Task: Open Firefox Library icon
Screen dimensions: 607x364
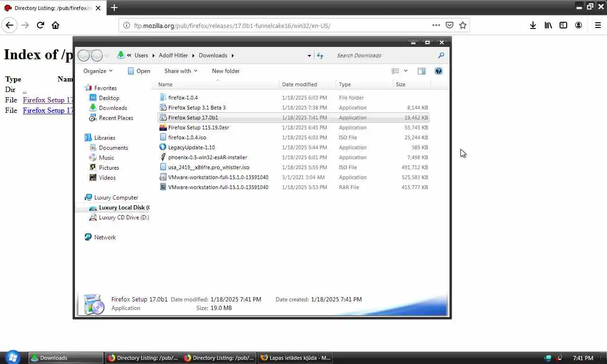Action: (548, 25)
